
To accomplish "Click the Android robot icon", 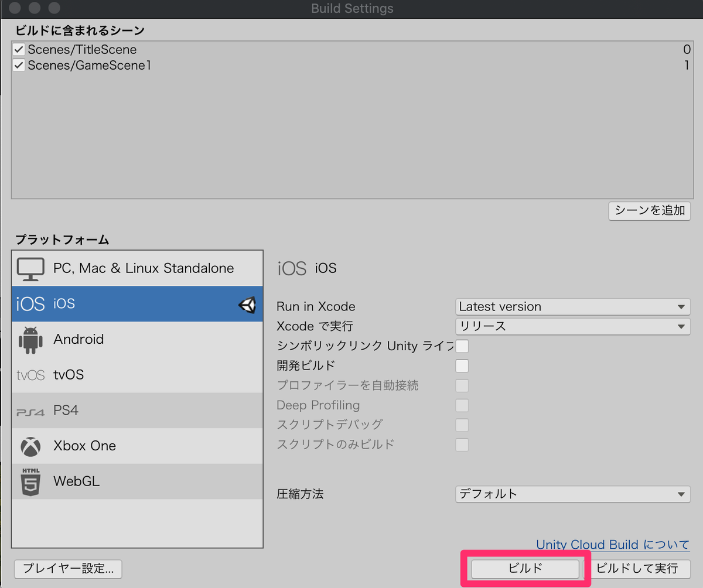I will tap(31, 340).
